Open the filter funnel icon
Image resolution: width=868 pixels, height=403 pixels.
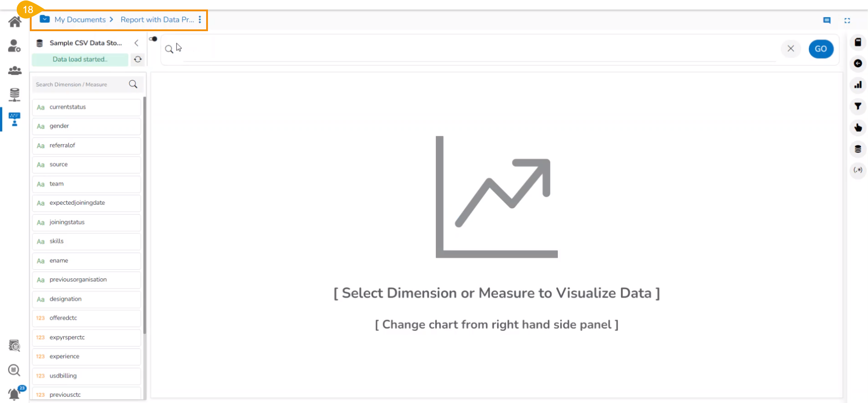858,106
